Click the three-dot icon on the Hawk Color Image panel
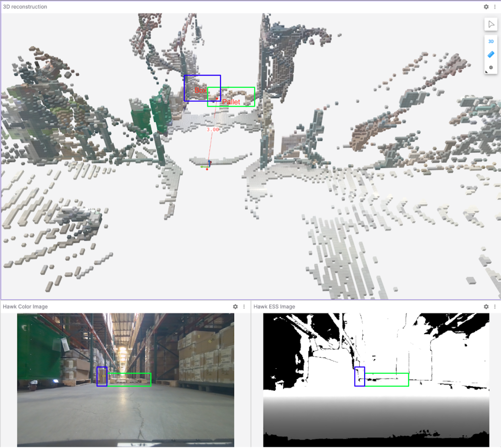 click(x=244, y=307)
